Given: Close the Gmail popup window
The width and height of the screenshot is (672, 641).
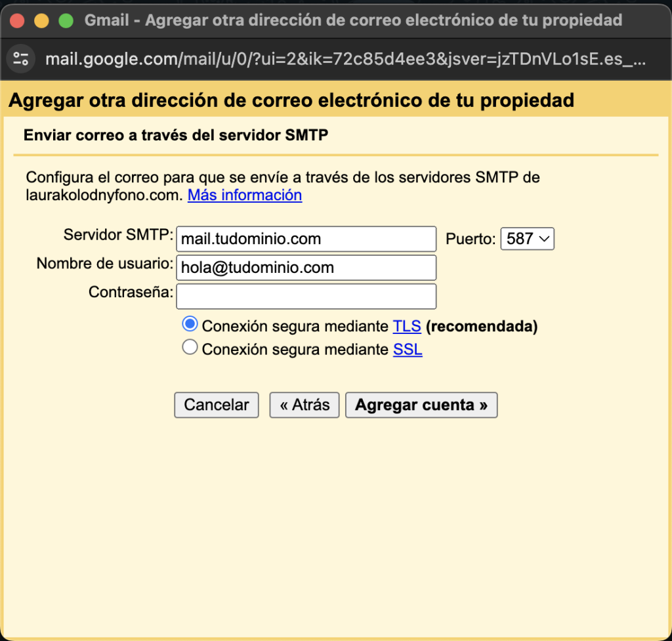Looking at the screenshot, I should tap(17, 21).
